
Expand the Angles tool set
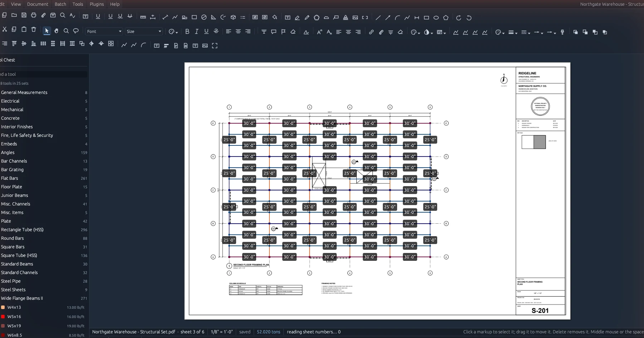44,153
